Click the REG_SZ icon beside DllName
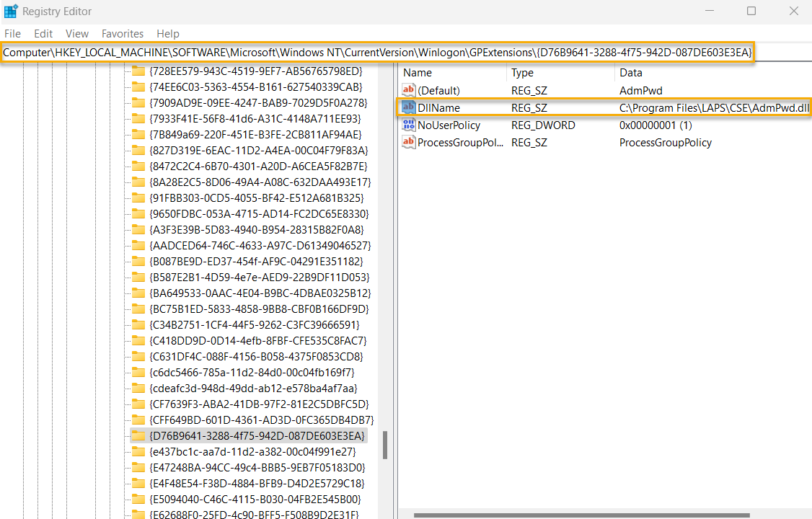This screenshot has height=519, width=812. tap(408, 107)
